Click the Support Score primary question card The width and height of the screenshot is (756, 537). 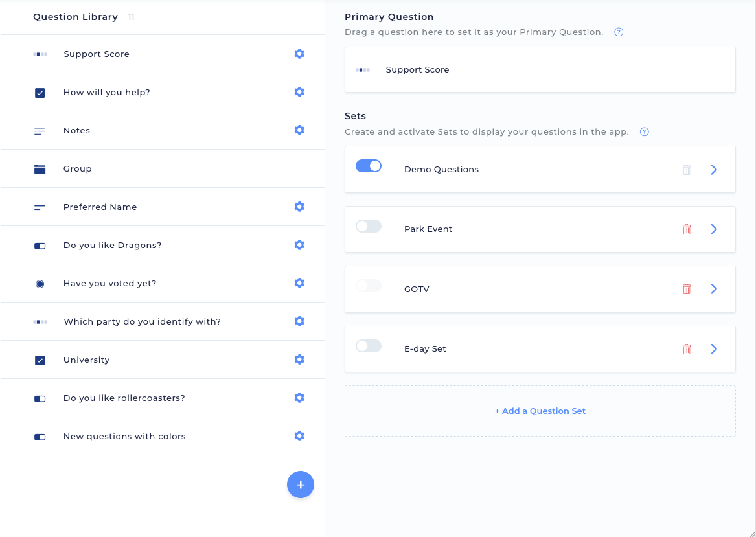point(540,69)
